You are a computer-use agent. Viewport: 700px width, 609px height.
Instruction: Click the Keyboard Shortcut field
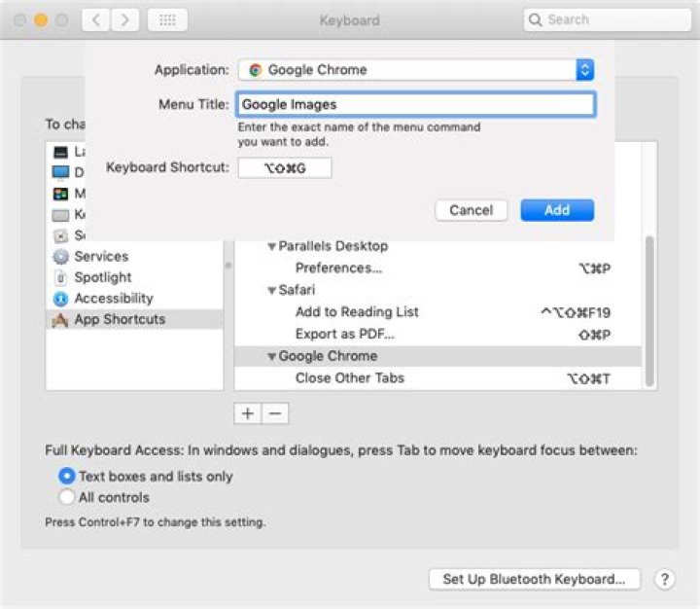285,168
